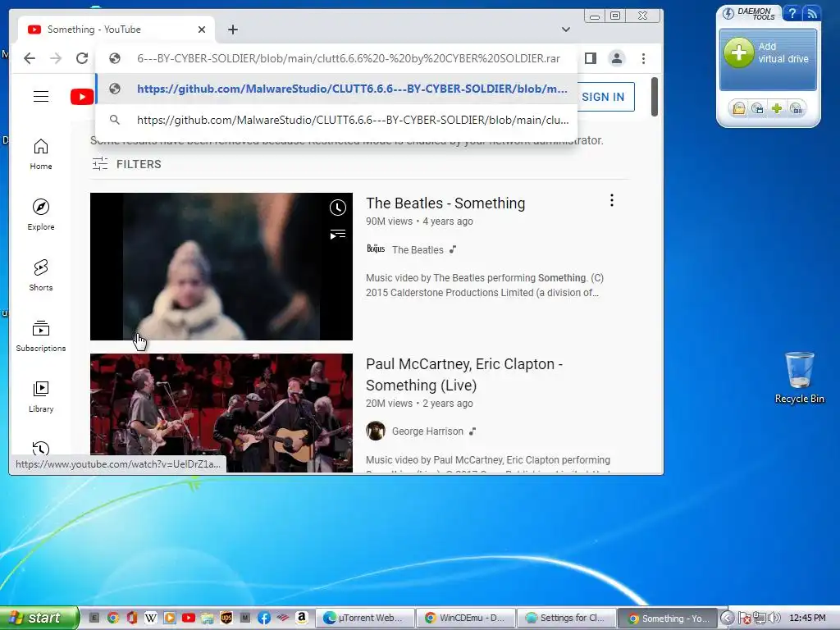Open Shorts in YouTube sidebar
840x630 pixels.
[x=41, y=276]
